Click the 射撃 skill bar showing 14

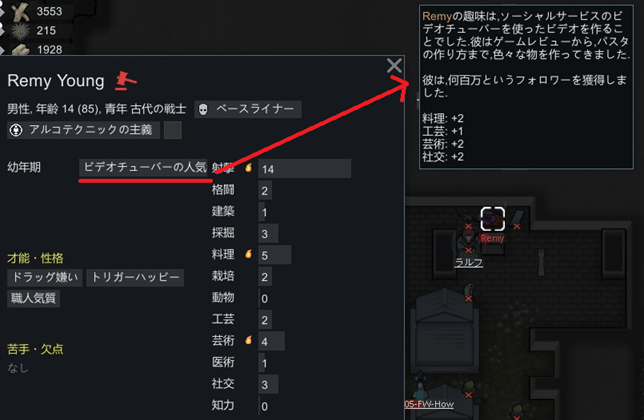[305, 169]
